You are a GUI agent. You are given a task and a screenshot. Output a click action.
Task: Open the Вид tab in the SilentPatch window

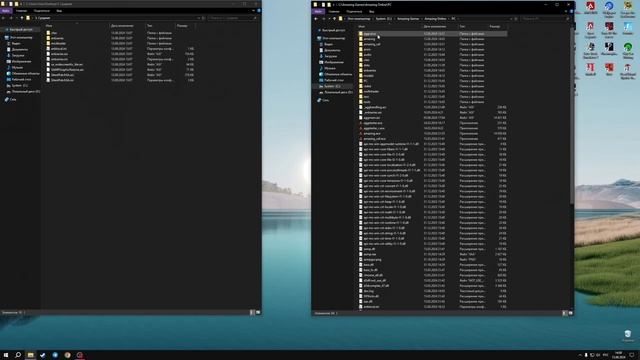(59, 11)
